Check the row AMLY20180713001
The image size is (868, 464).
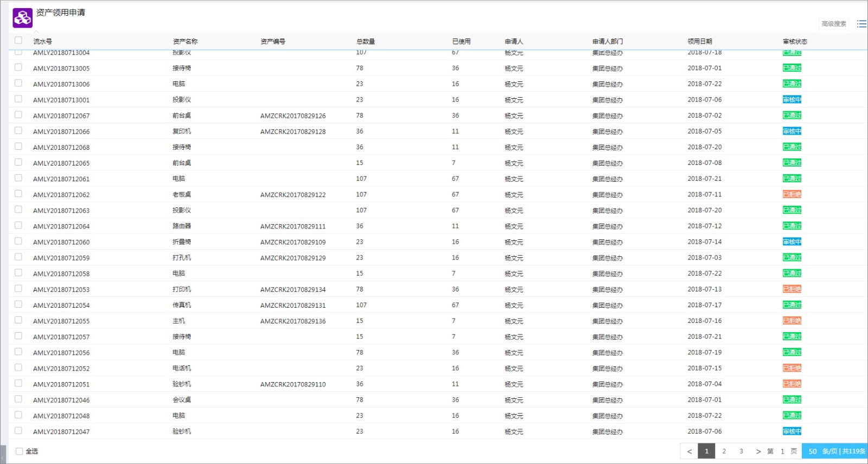click(x=18, y=99)
